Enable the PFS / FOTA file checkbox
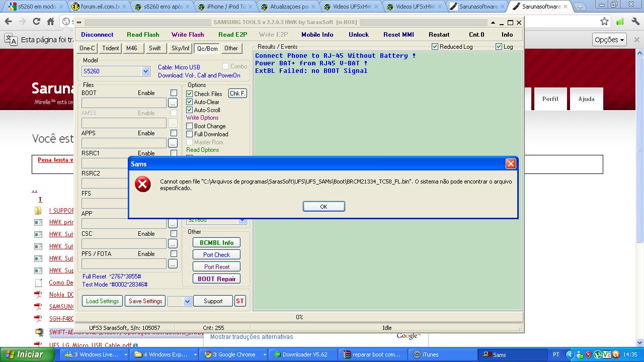 (x=174, y=254)
